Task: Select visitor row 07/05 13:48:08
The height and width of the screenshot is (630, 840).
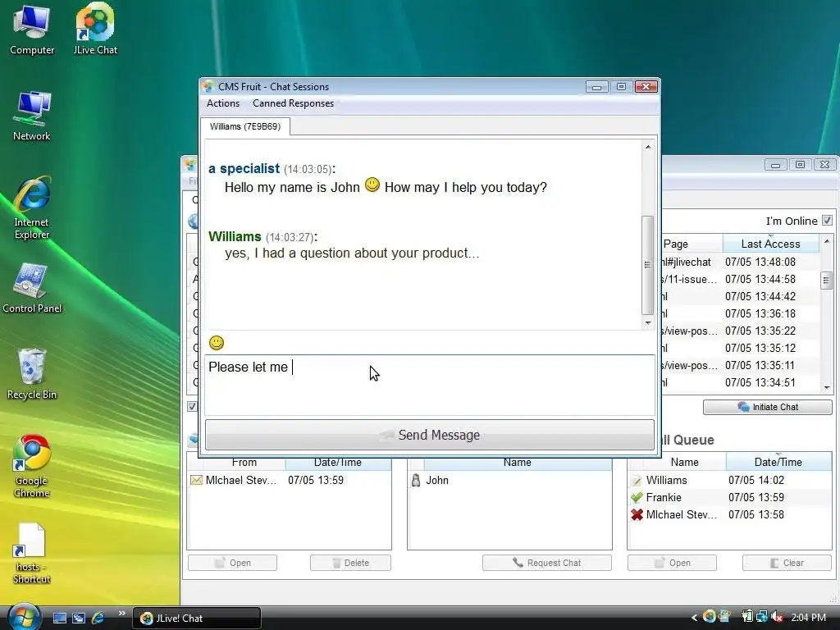Action: click(x=741, y=262)
